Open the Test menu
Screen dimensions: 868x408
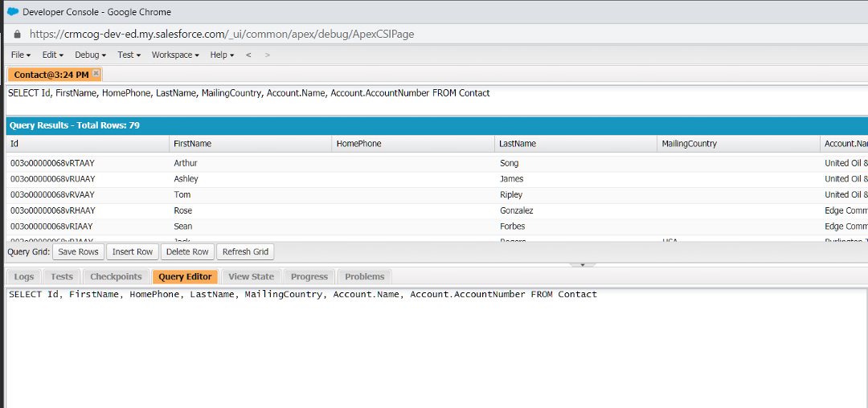129,55
